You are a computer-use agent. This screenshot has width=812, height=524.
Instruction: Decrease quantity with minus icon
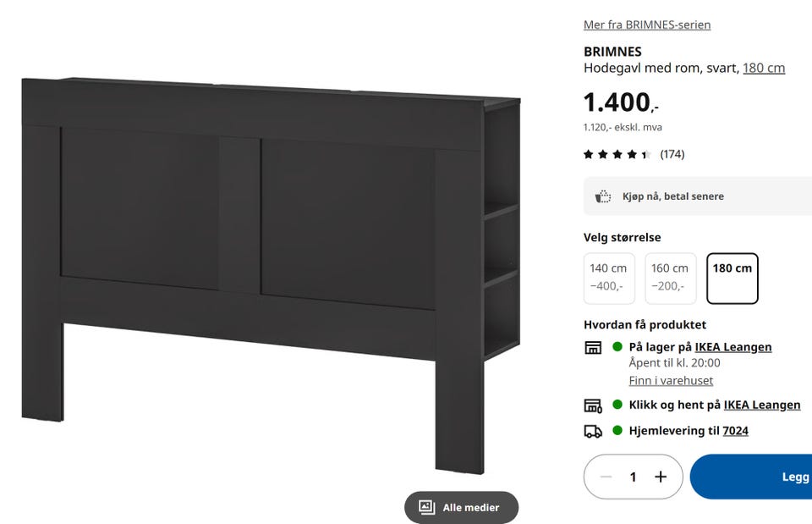pyautogui.click(x=606, y=477)
